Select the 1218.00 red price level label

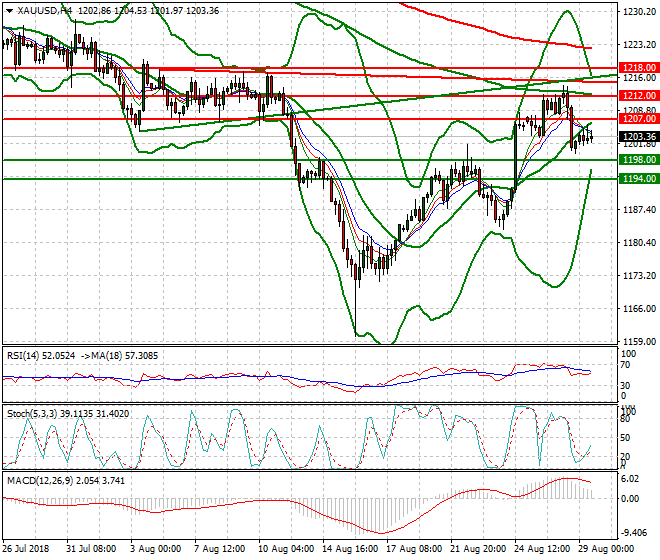(639, 68)
